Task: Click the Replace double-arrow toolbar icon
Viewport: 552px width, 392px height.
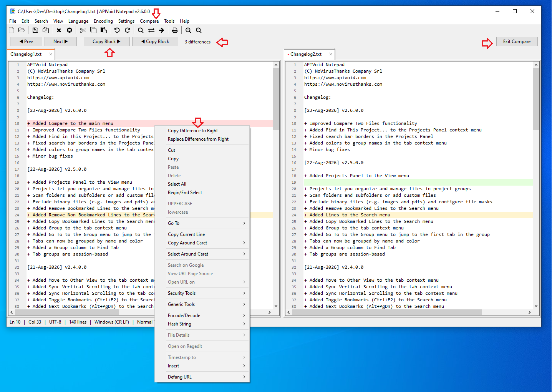Action: (151, 30)
